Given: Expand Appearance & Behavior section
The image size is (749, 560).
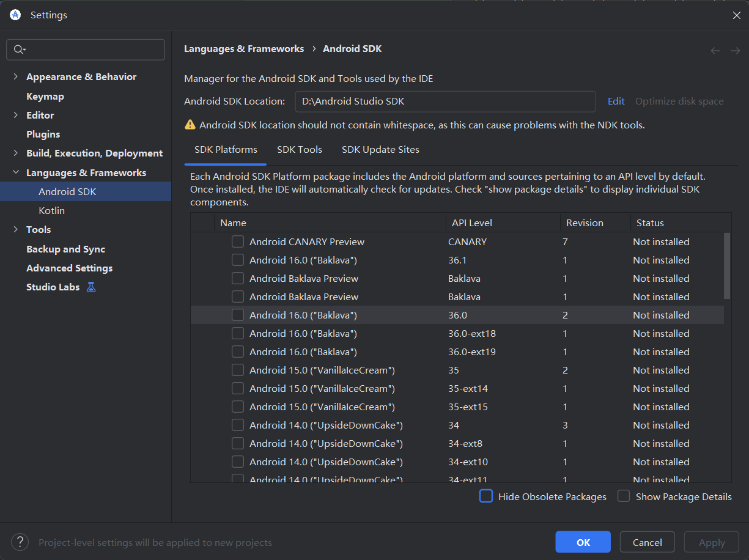Looking at the screenshot, I should coord(15,77).
